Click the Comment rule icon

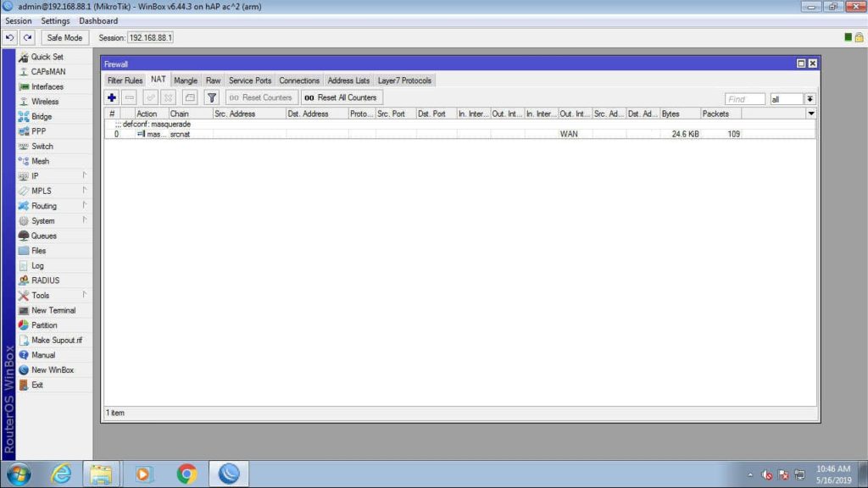190,97
